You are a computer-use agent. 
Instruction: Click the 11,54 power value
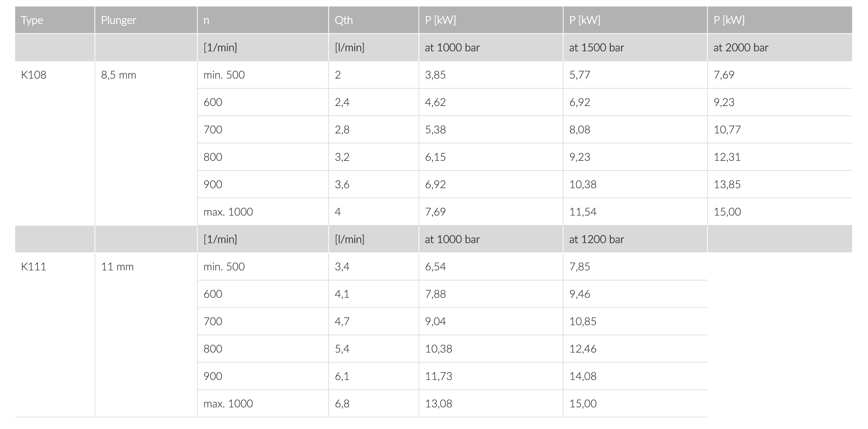(x=583, y=212)
